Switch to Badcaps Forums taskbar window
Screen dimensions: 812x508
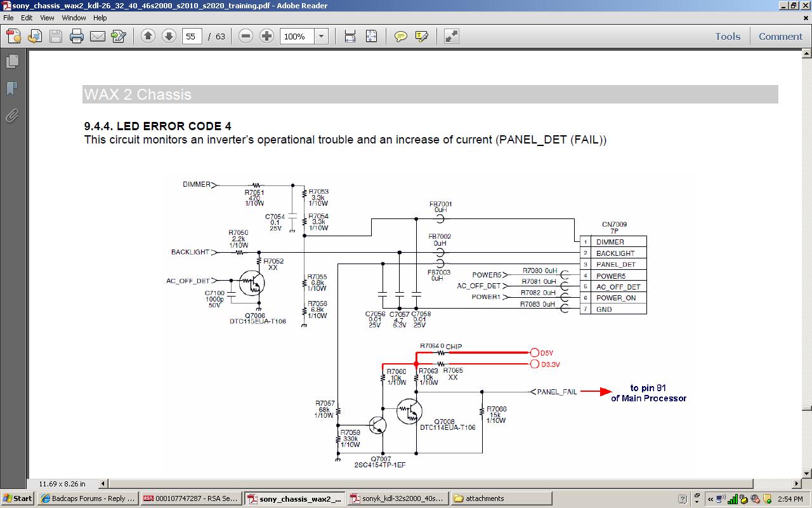(x=88, y=498)
